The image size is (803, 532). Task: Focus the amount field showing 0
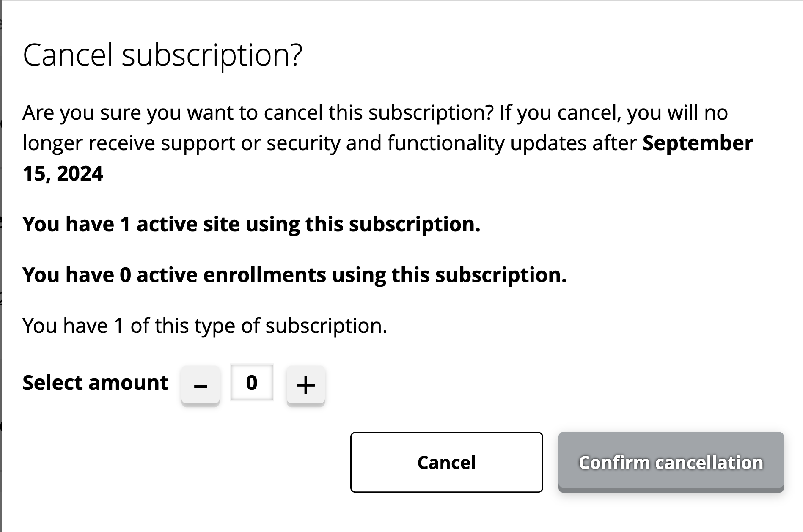click(252, 383)
